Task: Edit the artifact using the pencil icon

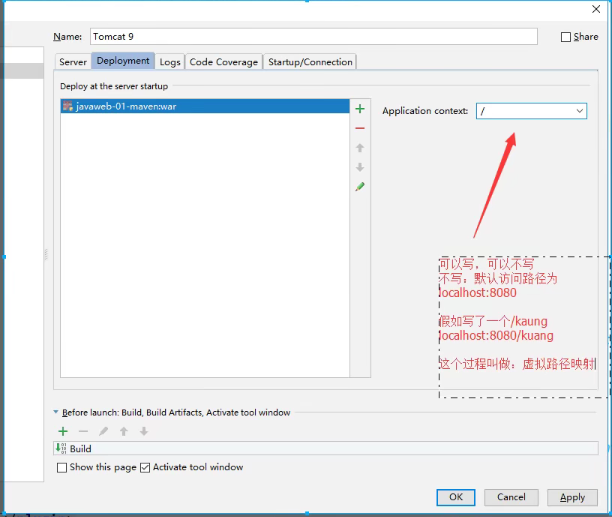Action: (360, 187)
